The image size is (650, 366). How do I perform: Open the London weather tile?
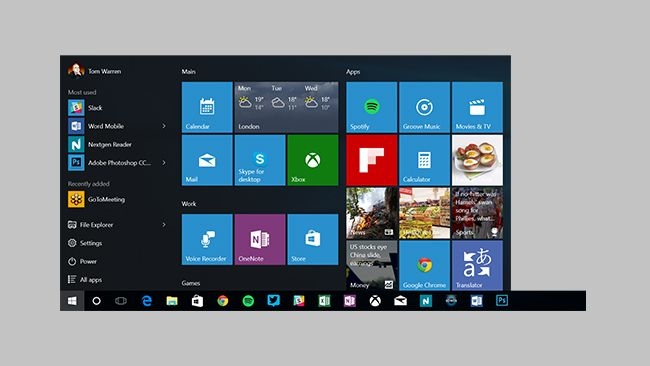(x=286, y=107)
